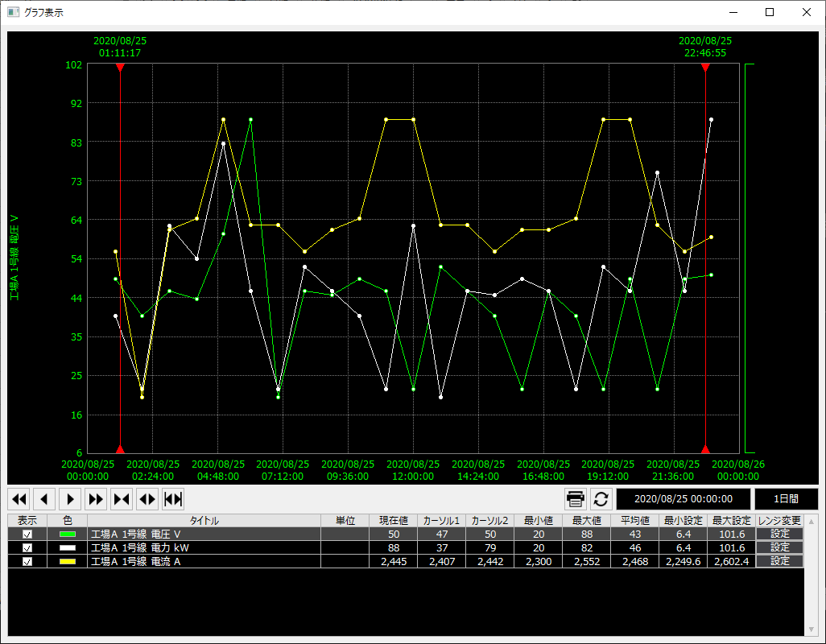
Task: Click the single step-back left arrow button
Action: [44, 499]
